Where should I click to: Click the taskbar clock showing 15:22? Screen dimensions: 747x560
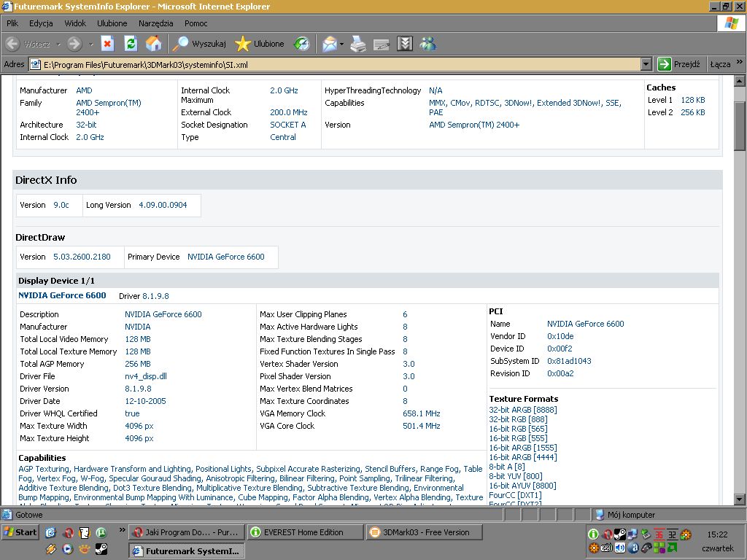(717, 534)
